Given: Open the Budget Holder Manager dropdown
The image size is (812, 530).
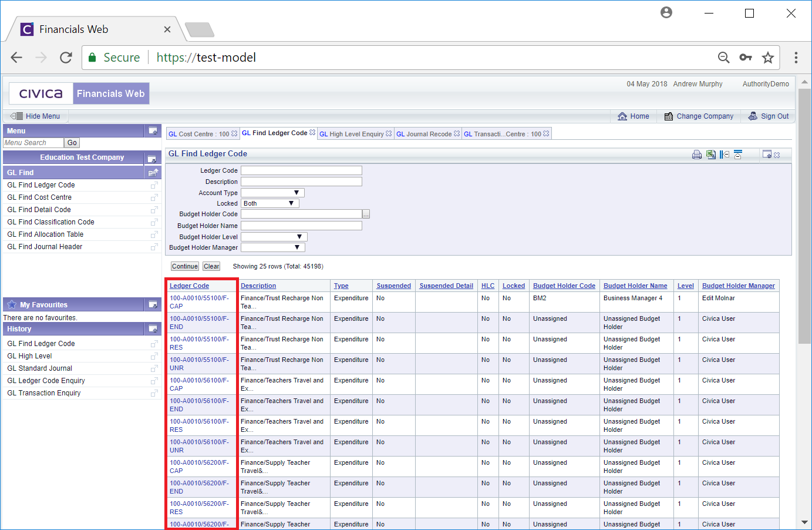Looking at the screenshot, I should click(273, 247).
